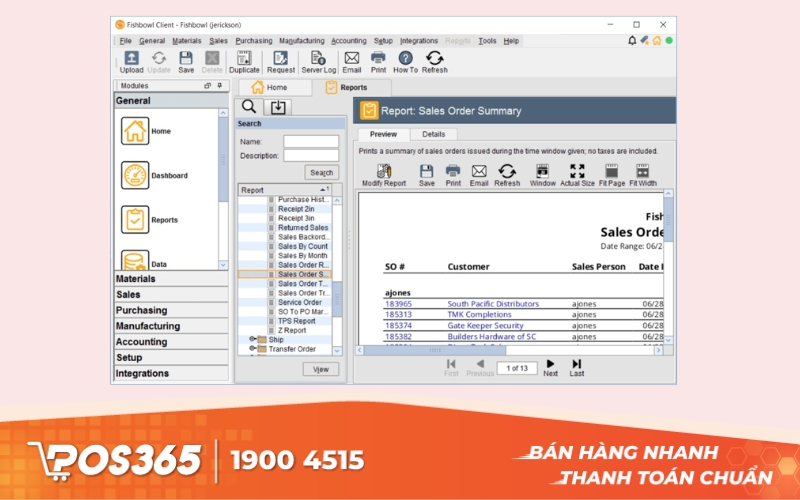This screenshot has width=800, height=500.
Task: Select the Preview tab
Action: (383, 134)
